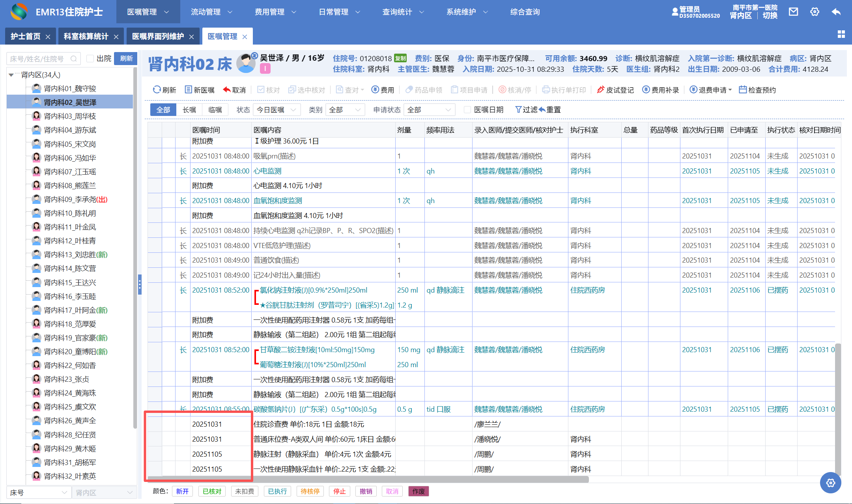Open the settings gear in top bar
The height and width of the screenshot is (504, 852).
tap(815, 12)
